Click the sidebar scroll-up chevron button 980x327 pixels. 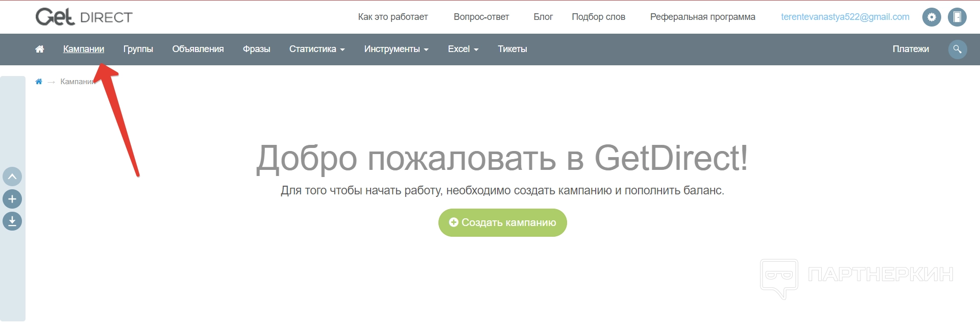point(12,177)
